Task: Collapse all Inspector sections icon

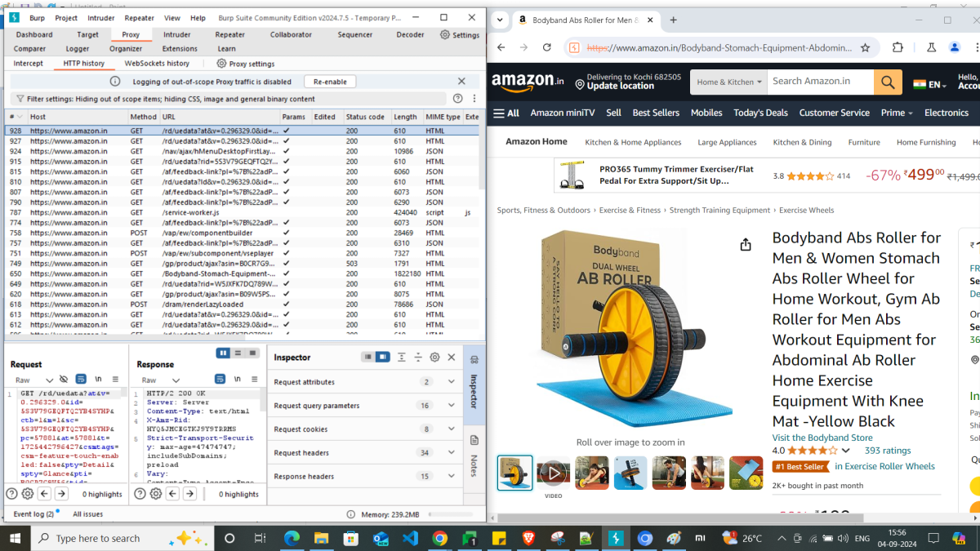Action: click(x=418, y=358)
